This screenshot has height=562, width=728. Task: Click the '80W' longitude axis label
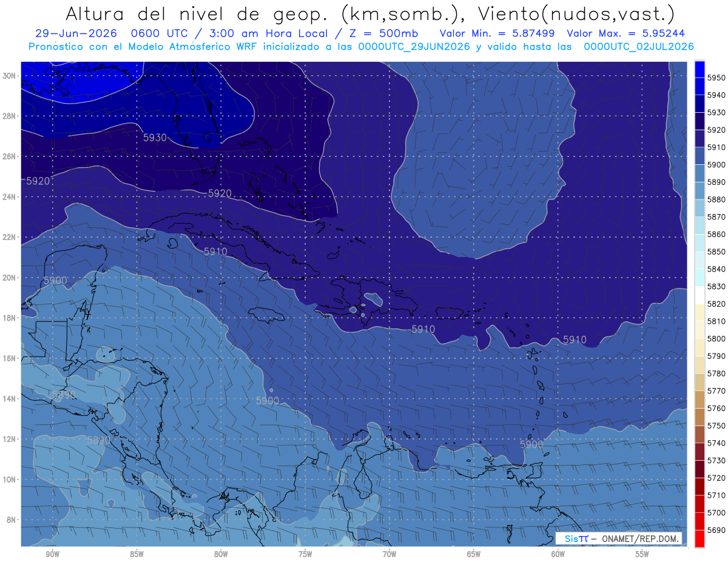(221, 554)
